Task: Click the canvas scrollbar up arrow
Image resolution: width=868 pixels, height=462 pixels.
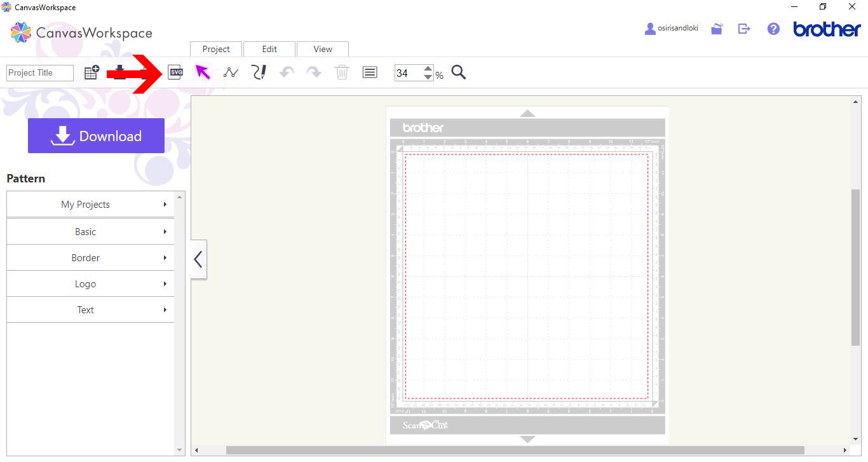Action: tap(855, 102)
